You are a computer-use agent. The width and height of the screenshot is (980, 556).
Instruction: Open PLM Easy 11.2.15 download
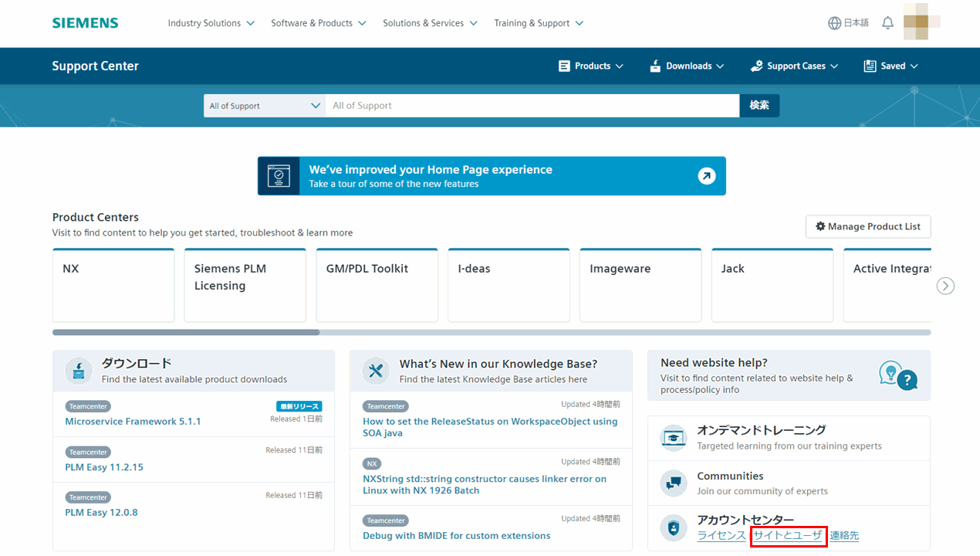point(104,467)
